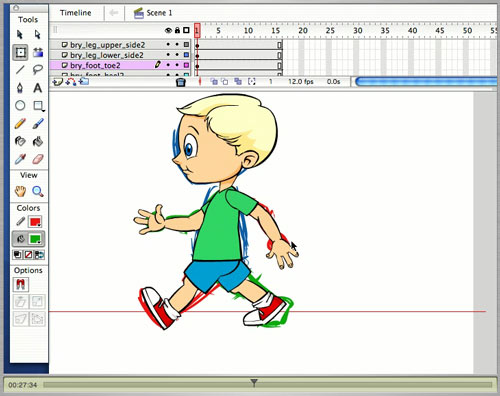Select the Pen tool
500x396 pixels.
(x=20, y=88)
